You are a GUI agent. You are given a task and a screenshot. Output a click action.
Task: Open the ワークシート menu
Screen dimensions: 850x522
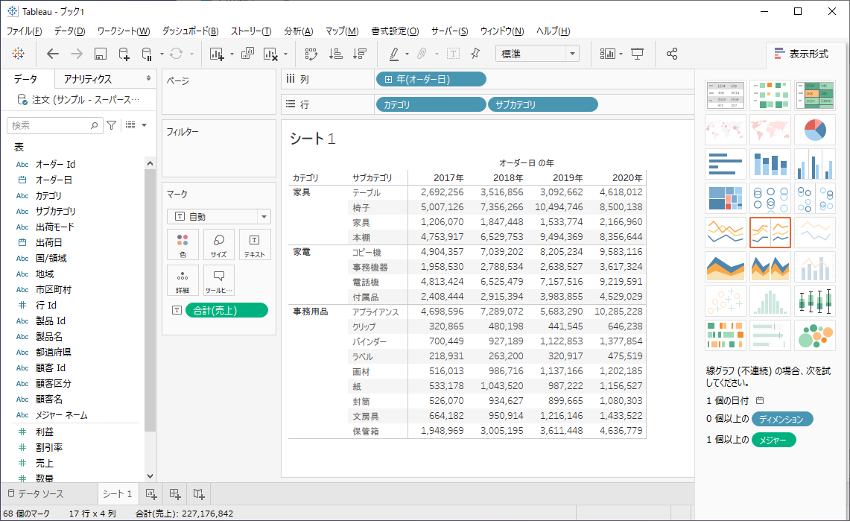[124, 31]
